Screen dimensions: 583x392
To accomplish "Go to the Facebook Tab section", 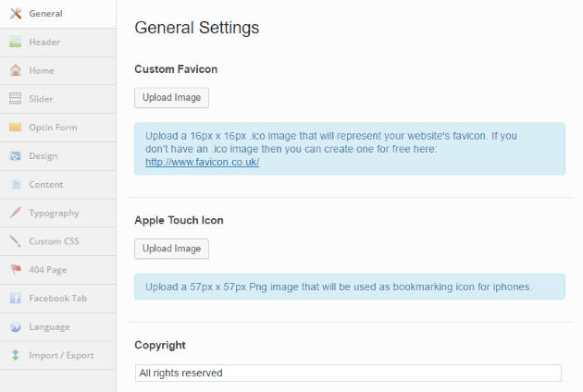I will [58, 299].
